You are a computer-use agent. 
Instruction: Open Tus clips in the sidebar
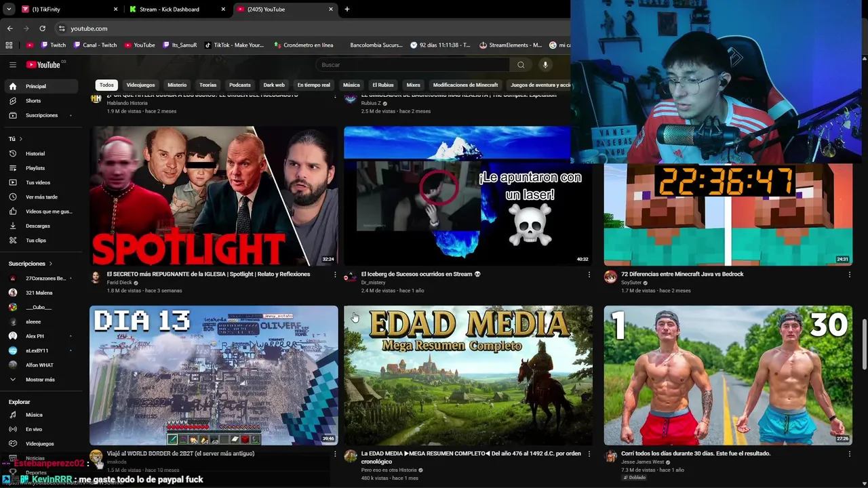click(43, 240)
